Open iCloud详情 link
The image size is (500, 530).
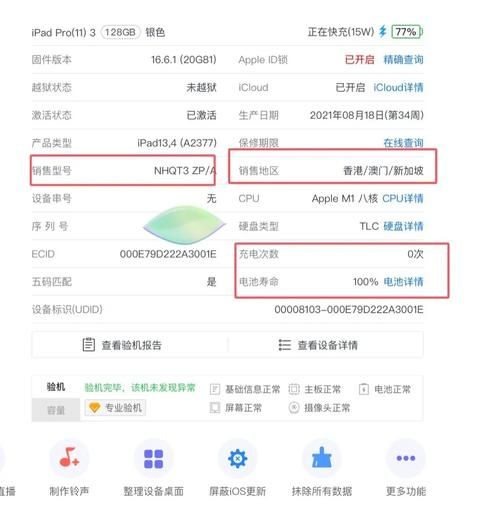coord(398,88)
